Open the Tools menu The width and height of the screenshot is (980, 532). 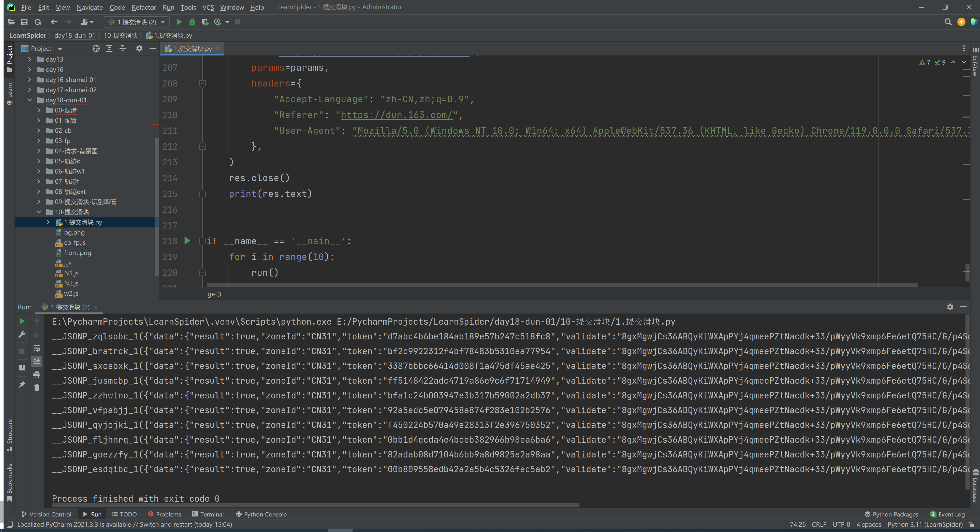click(x=188, y=7)
